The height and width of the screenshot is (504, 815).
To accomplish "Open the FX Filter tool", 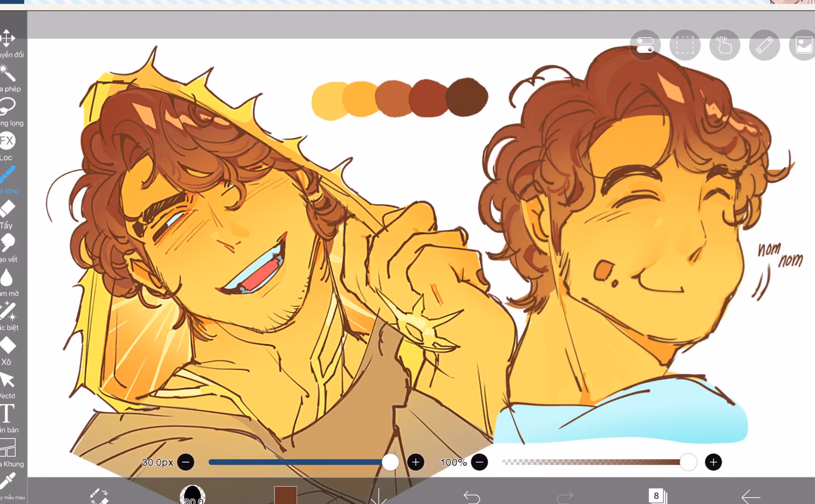I will click(7, 141).
